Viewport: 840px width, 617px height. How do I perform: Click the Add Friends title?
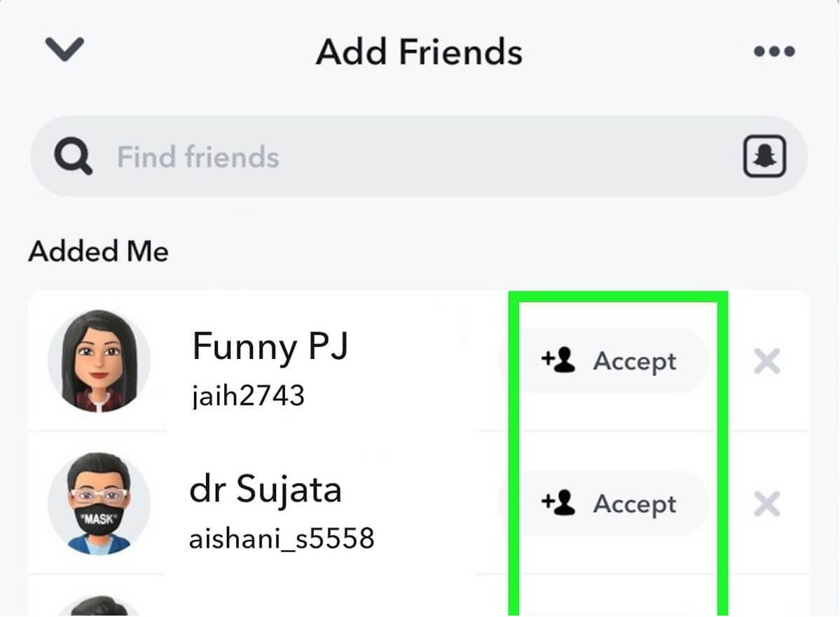[419, 53]
